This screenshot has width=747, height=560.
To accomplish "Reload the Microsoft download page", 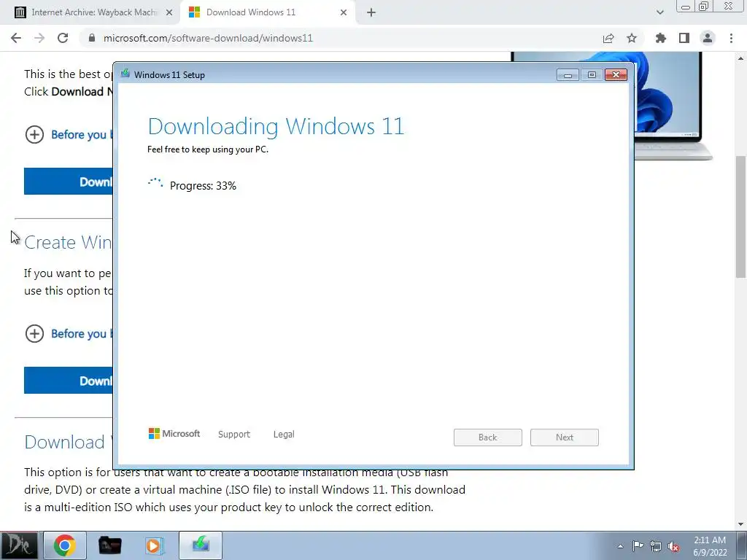I will tap(63, 38).
